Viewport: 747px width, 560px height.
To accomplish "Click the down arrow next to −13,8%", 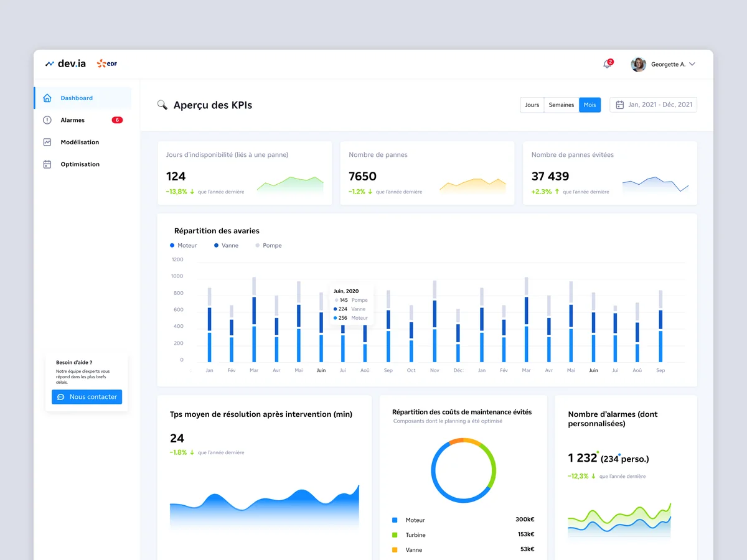I will [x=192, y=192].
